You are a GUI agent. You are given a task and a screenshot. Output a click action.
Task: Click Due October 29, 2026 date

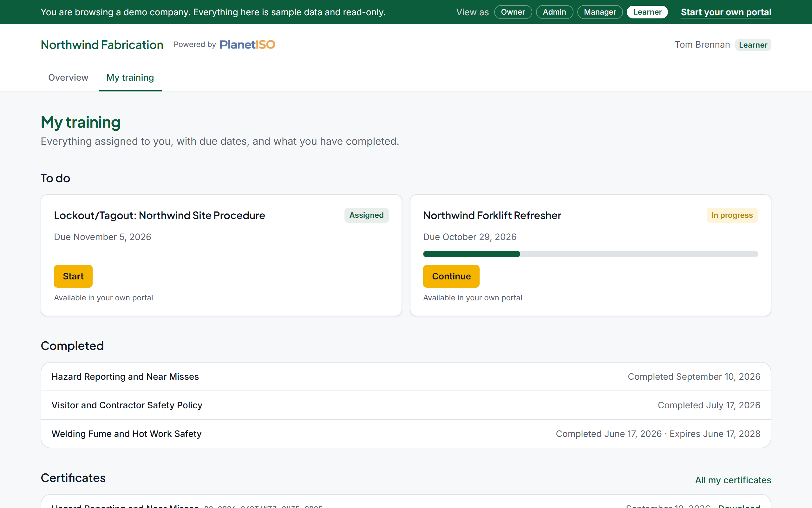pos(470,237)
